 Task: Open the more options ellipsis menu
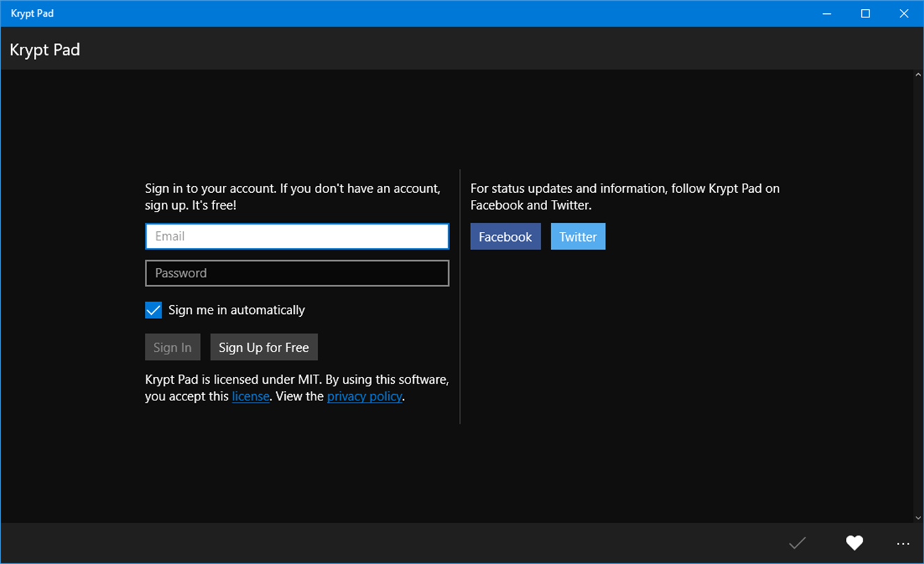[x=903, y=544]
